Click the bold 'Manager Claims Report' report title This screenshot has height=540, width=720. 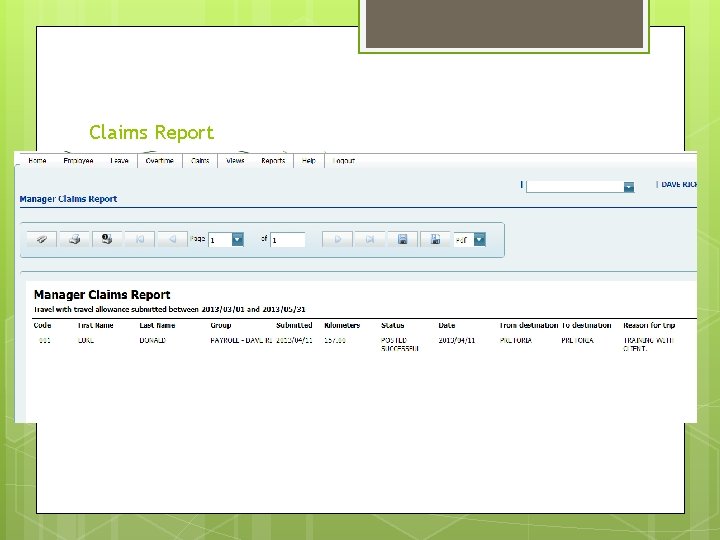pos(102,295)
